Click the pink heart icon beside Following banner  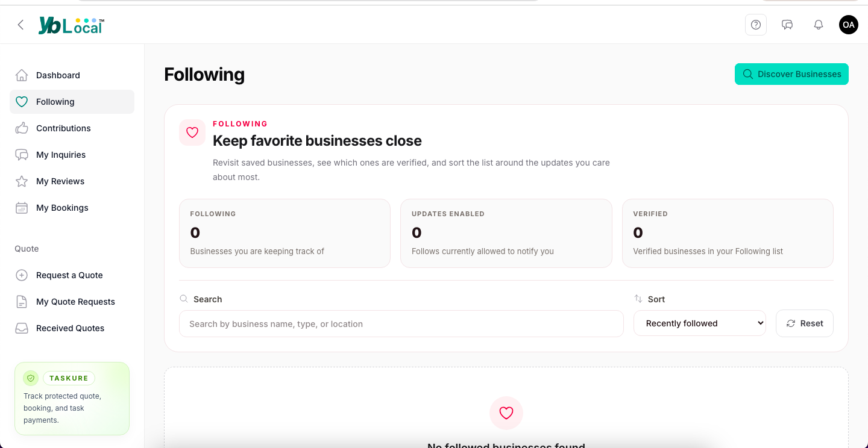point(192,132)
